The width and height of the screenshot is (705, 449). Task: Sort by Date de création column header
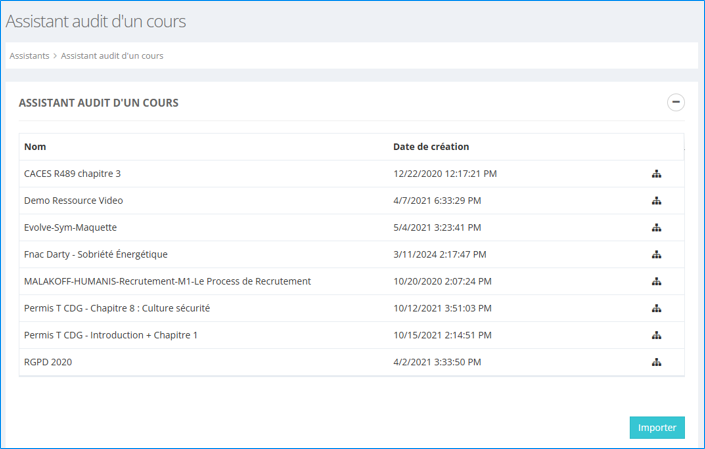(431, 147)
